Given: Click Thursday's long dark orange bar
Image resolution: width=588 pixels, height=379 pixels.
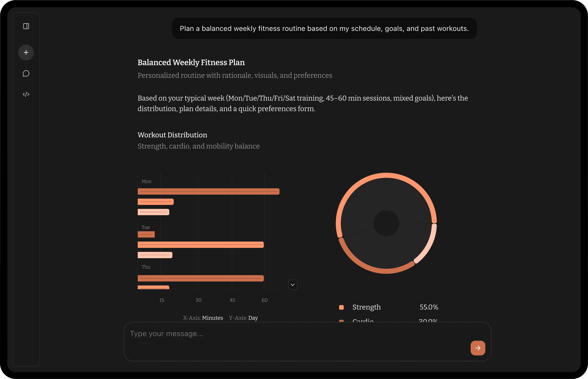Looking at the screenshot, I should (x=201, y=278).
